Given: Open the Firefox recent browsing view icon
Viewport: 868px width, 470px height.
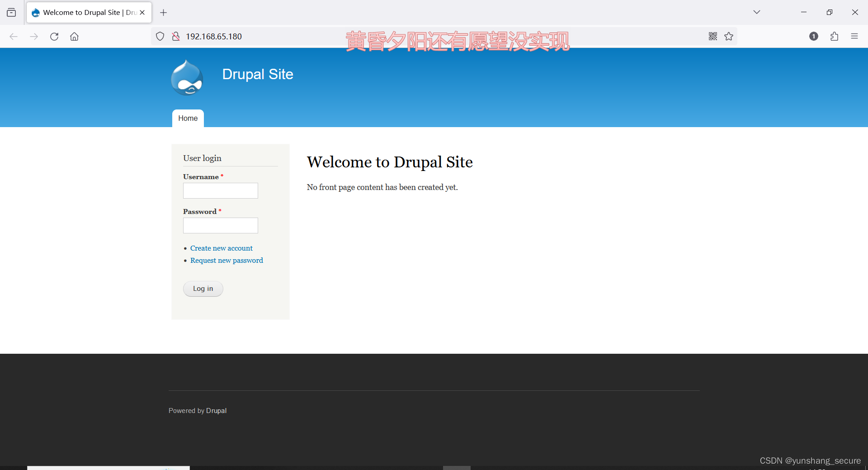Looking at the screenshot, I should 11,13.
